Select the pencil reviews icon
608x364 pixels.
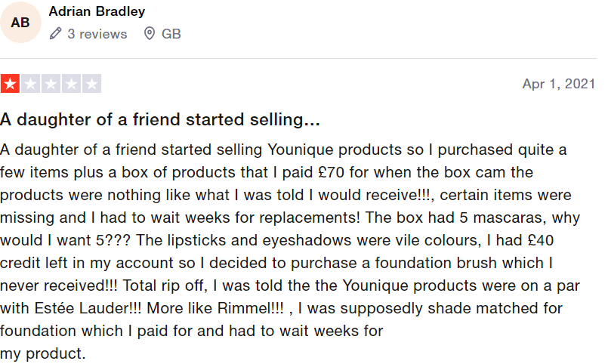[x=55, y=34]
